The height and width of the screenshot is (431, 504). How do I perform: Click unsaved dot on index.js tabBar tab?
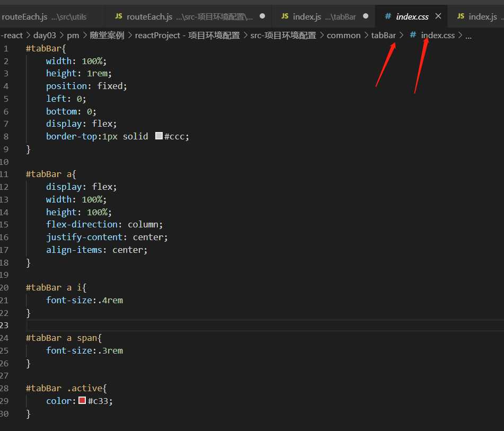366,16
